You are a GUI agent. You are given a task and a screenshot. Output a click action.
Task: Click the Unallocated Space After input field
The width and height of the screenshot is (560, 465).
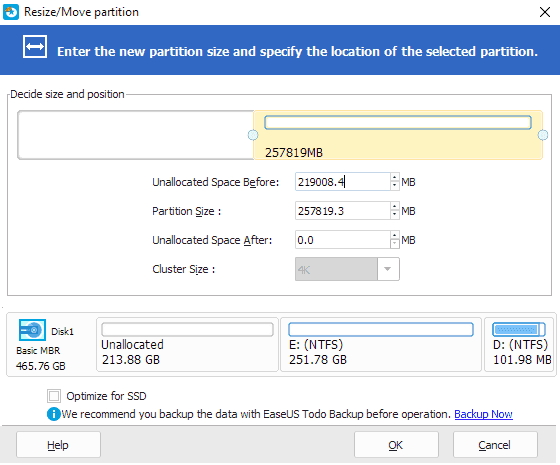pyautogui.click(x=342, y=240)
